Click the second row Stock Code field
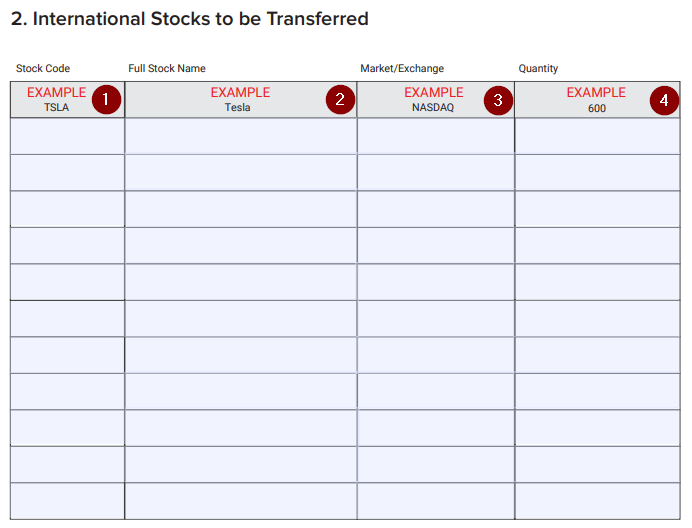Image resolution: width=692 pixels, height=528 pixels. click(x=68, y=173)
